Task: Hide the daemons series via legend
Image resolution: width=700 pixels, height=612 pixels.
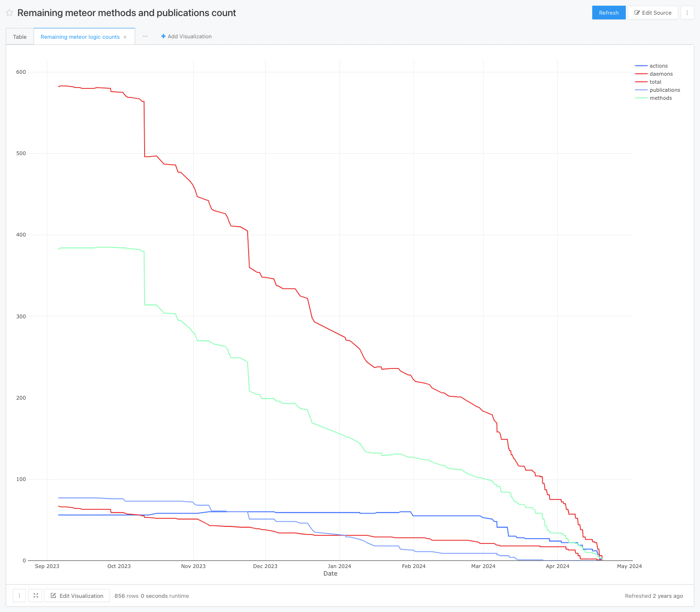Action: point(660,74)
